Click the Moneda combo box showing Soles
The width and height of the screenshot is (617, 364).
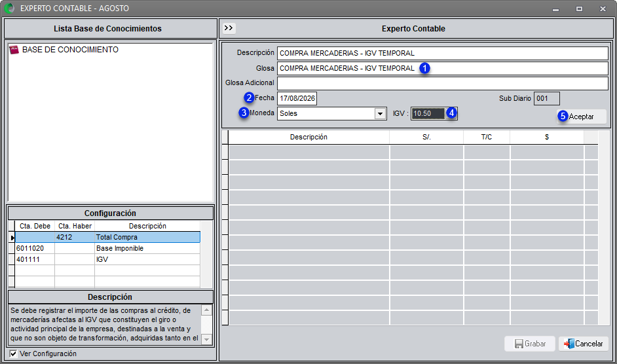point(331,114)
